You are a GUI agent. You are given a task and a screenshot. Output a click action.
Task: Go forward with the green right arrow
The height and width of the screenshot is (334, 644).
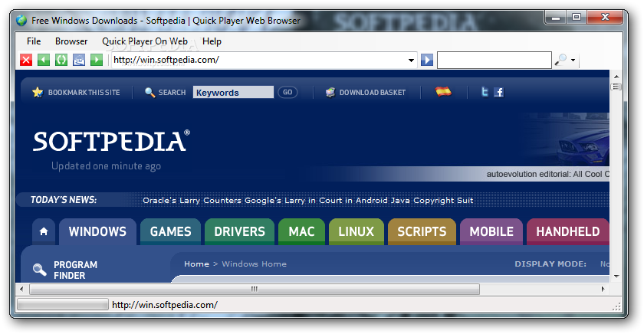pyautogui.click(x=97, y=60)
